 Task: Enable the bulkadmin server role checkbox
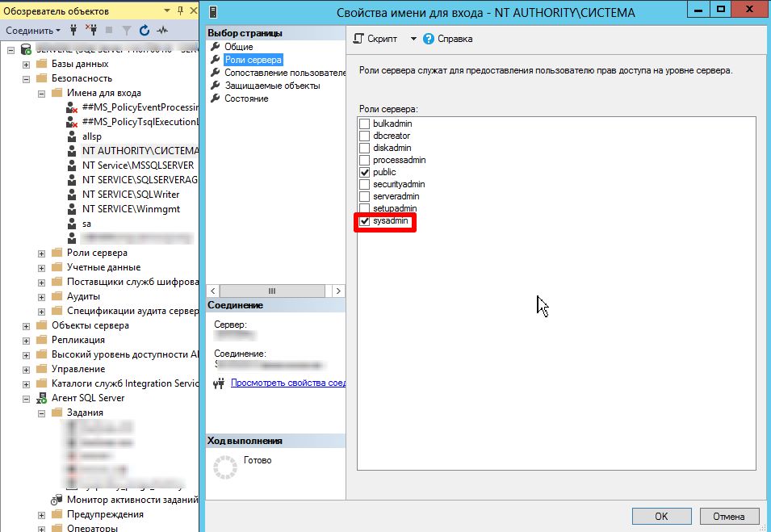coord(365,124)
